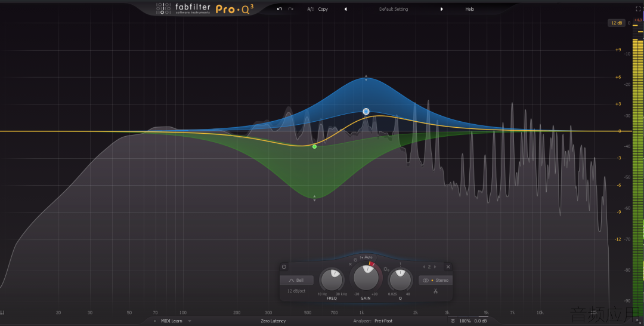Click the MIDI Learn button
Image resolution: width=644 pixels, height=326 pixels.
point(171,321)
